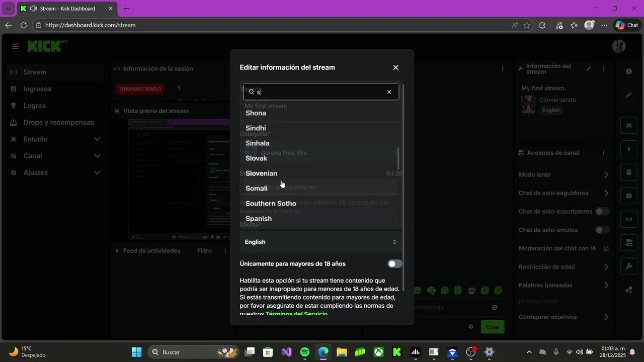Image resolution: width=644 pixels, height=362 pixels.
Task: Refresh the browser page
Action: [x=24, y=25]
